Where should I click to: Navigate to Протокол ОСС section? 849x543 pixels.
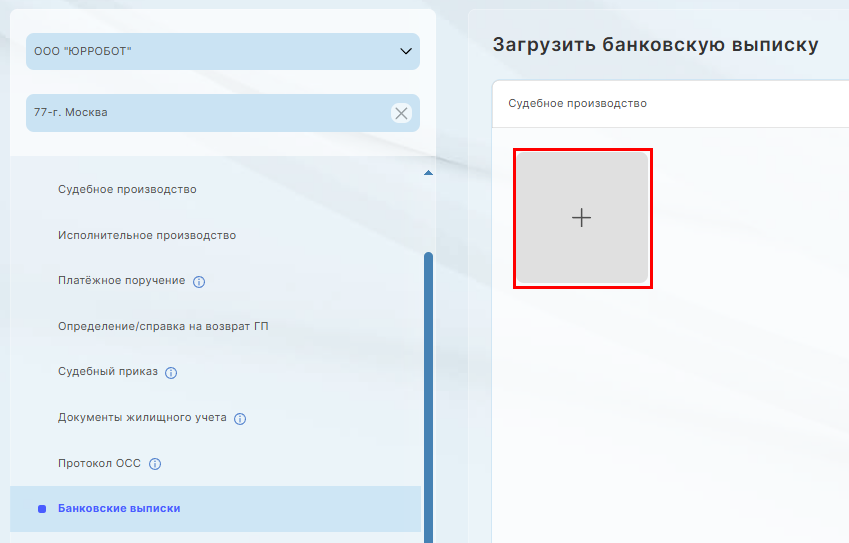point(100,463)
